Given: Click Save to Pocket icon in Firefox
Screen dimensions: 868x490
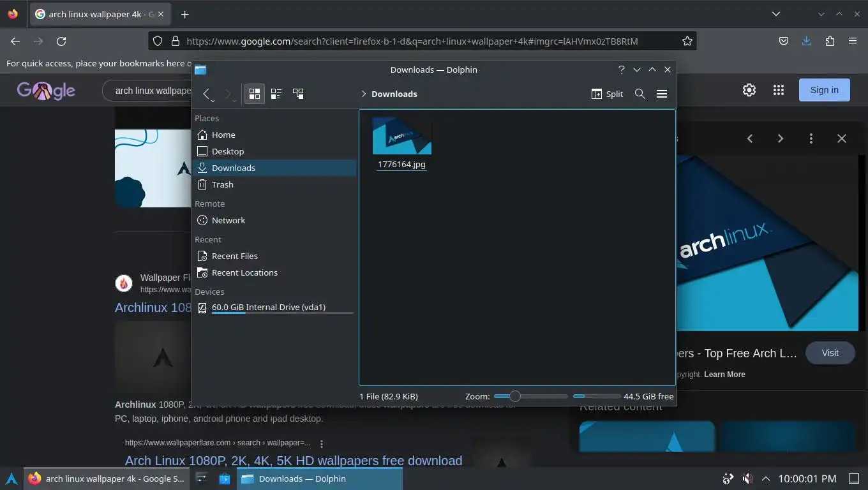Looking at the screenshot, I should click(x=784, y=41).
